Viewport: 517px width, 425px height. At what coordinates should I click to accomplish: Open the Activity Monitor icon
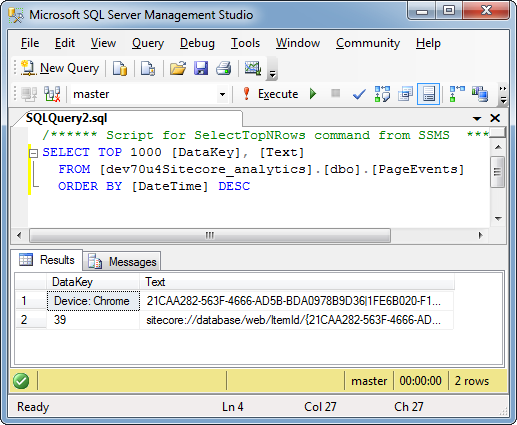(252, 68)
